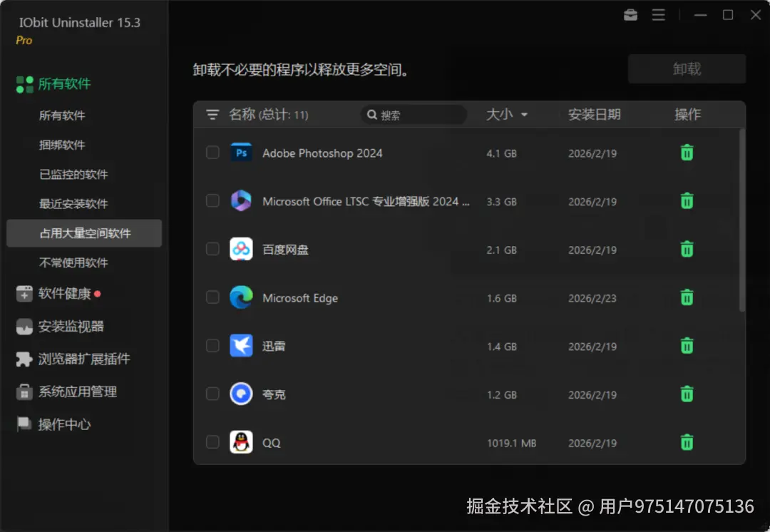Click the 夸克 browser app icon

pos(241,394)
